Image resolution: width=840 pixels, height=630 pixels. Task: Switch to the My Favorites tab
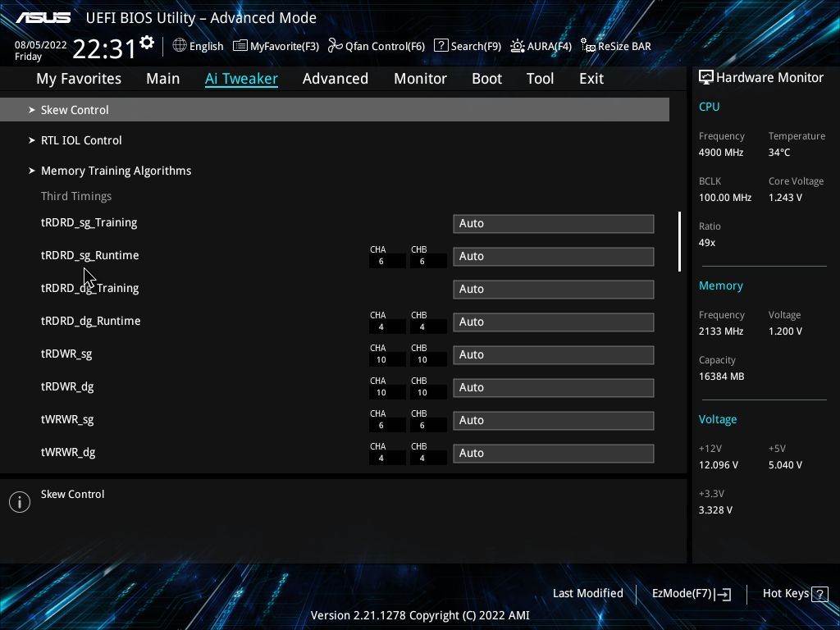click(x=79, y=79)
